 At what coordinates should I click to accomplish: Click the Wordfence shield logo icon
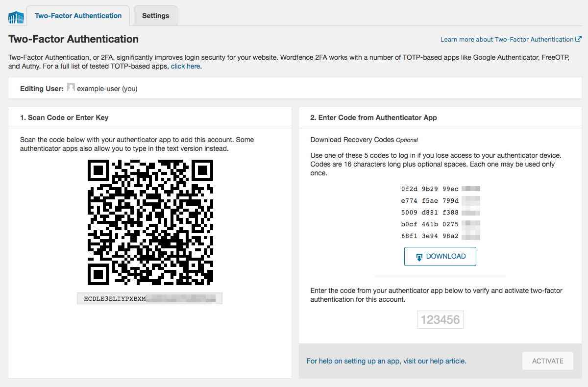16,16
